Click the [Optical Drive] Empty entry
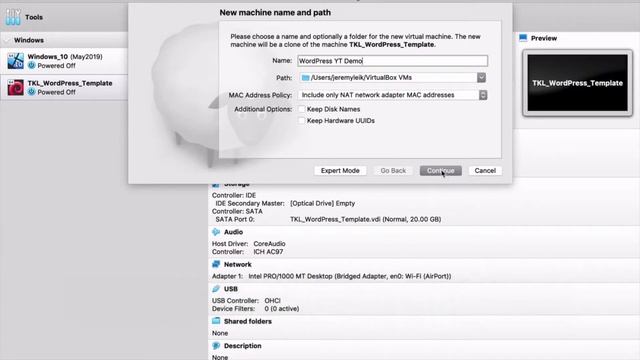This screenshot has height=360, width=640. click(322, 203)
